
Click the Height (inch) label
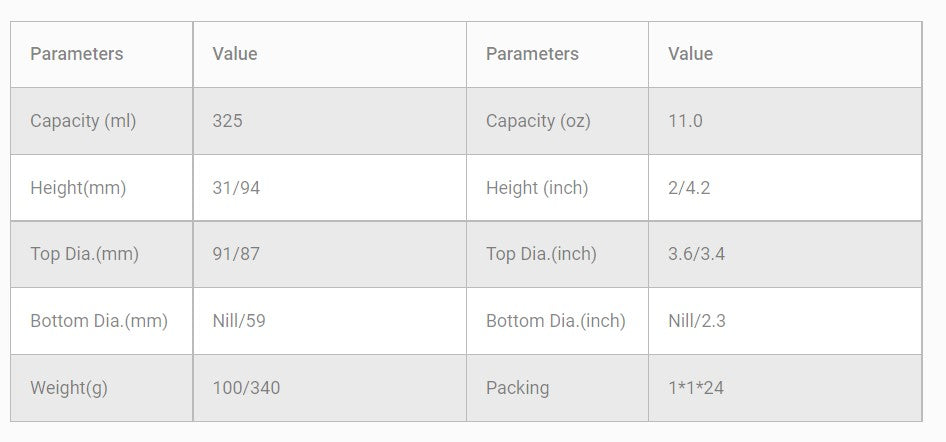click(537, 188)
